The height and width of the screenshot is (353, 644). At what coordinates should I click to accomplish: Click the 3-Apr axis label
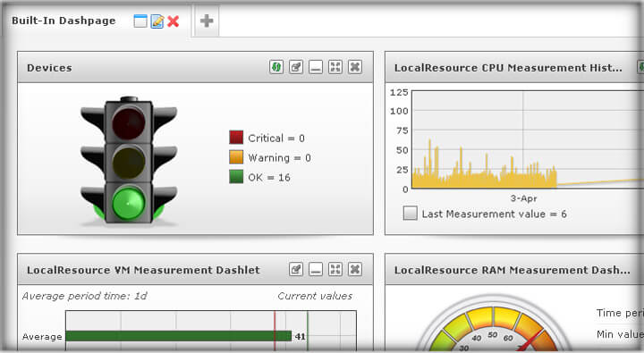523,198
